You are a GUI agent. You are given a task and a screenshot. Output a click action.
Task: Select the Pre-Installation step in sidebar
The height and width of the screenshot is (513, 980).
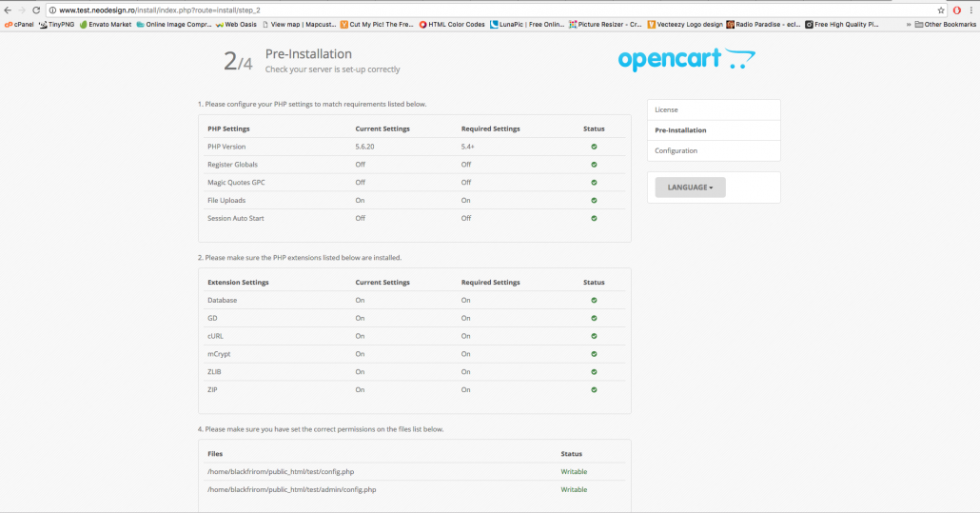click(680, 130)
